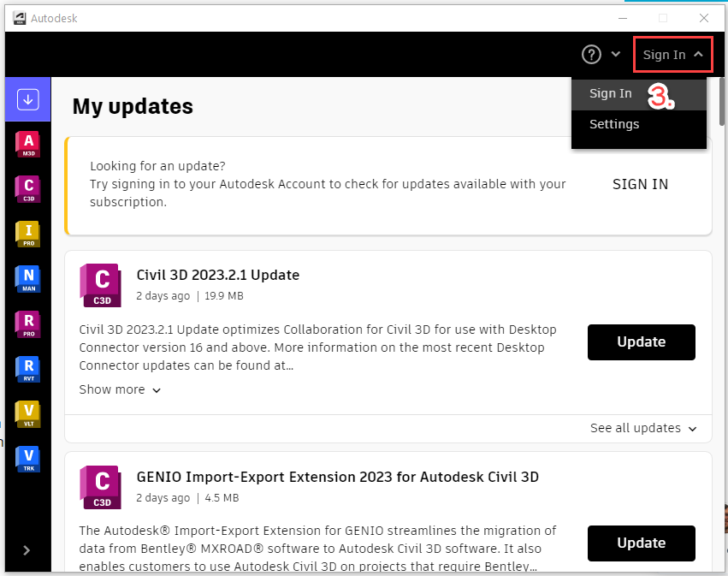
Task: Collapse the Sign In account dropdown
Action: [672, 54]
